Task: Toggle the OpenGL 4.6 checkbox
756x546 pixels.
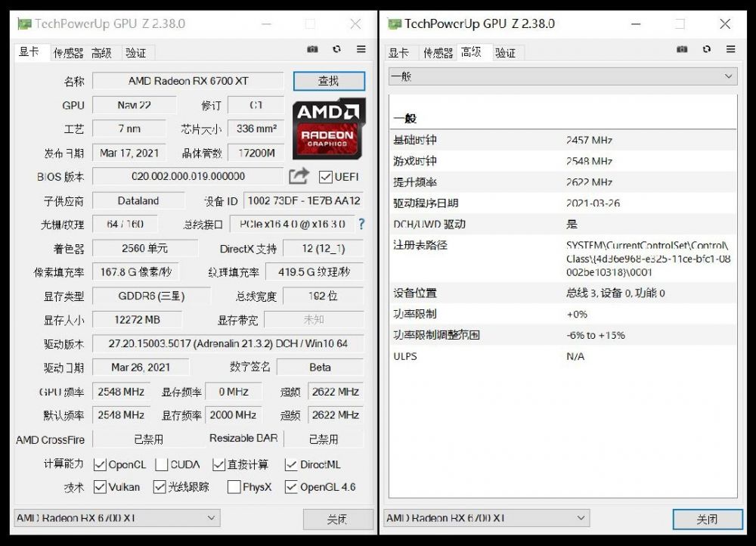Action: (291, 487)
